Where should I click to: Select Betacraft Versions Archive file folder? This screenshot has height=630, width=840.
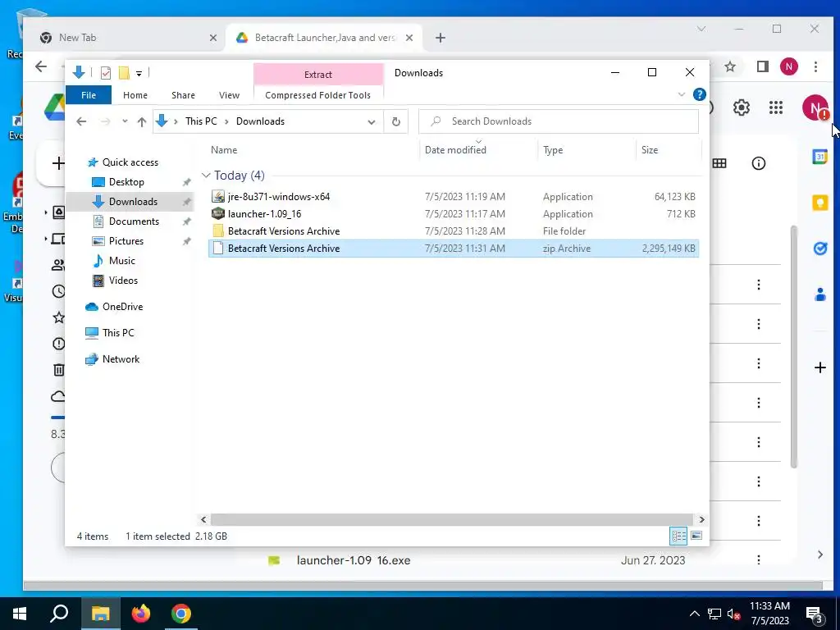point(453,231)
